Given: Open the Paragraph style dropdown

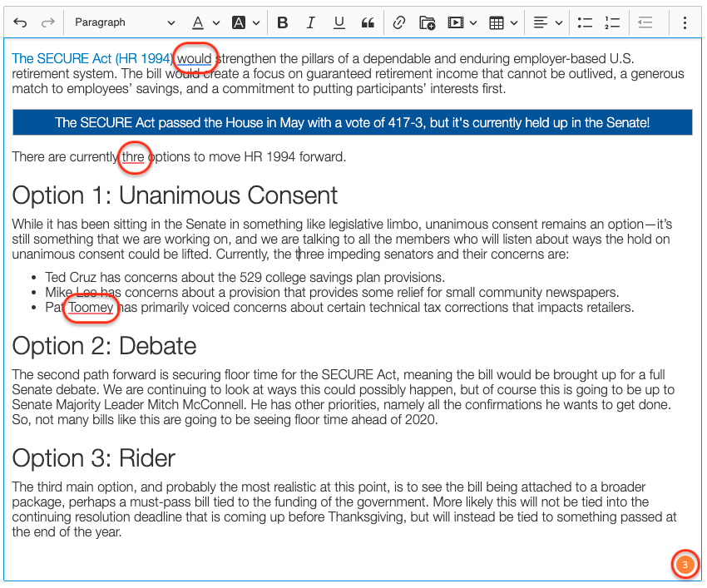Looking at the screenshot, I should pos(124,22).
